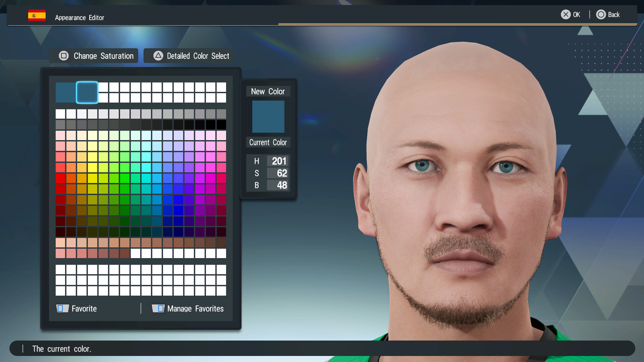Viewport: 644px width, 362px height.
Task: Click the Appearance Editor title
Action: click(79, 17)
